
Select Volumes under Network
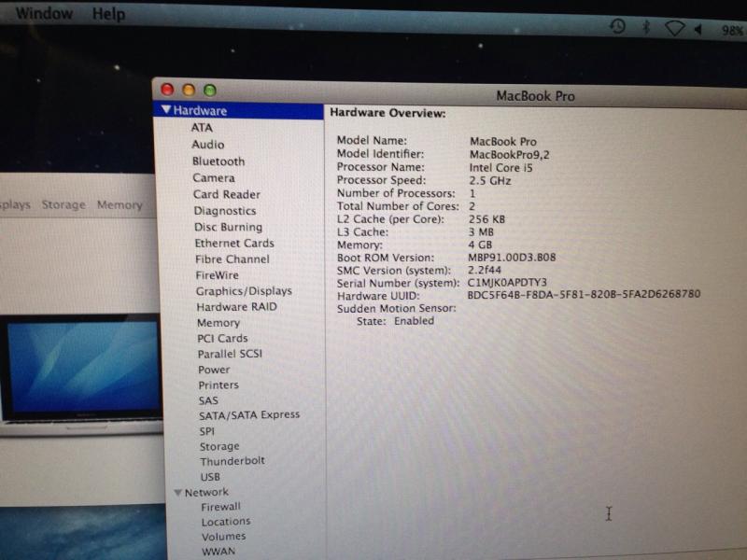pyautogui.click(x=223, y=536)
